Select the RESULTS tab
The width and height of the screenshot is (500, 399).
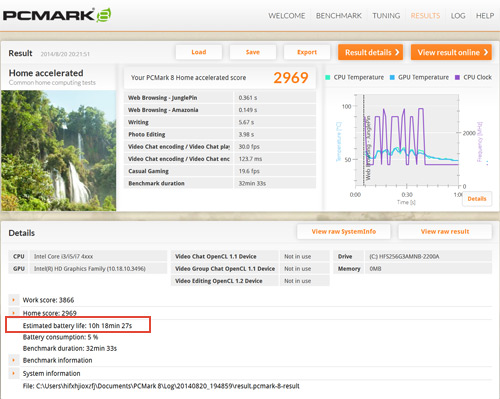(425, 16)
